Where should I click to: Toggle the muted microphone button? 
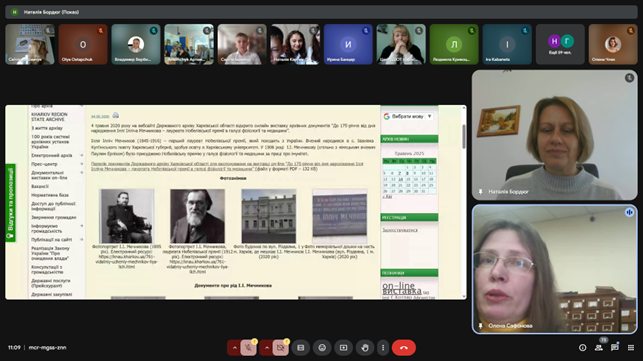pos(248,348)
